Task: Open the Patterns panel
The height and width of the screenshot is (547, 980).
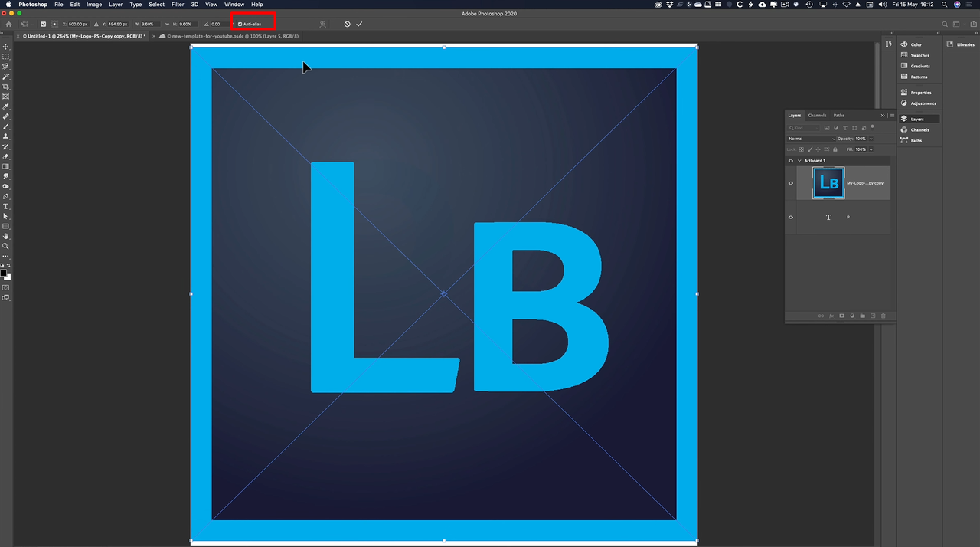Action: (920, 77)
